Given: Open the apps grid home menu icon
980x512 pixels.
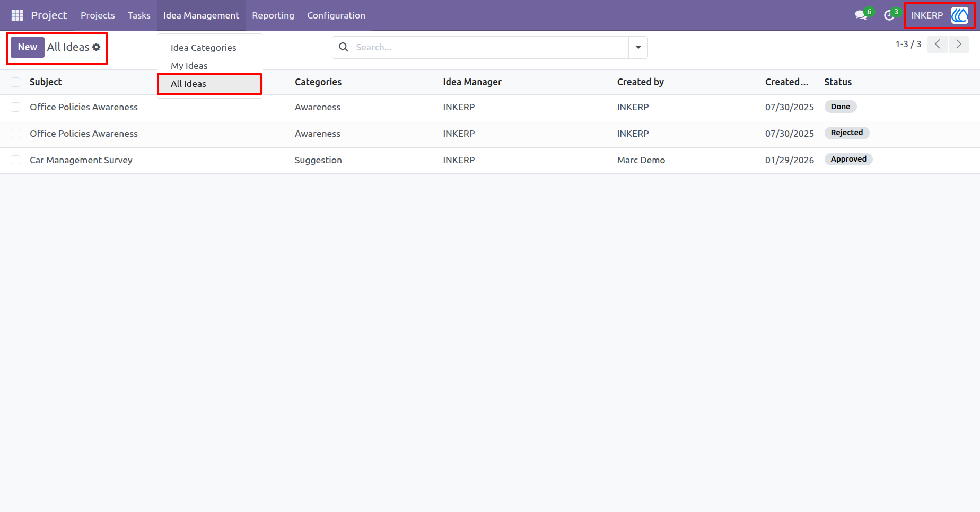Looking at the screenshot, I should pyautogui.click(x=17, y=15).
